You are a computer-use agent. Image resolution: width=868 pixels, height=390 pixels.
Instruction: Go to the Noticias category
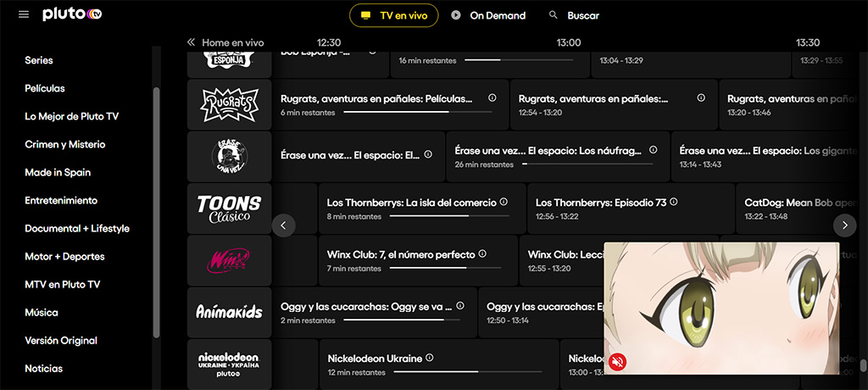point(44,369)
